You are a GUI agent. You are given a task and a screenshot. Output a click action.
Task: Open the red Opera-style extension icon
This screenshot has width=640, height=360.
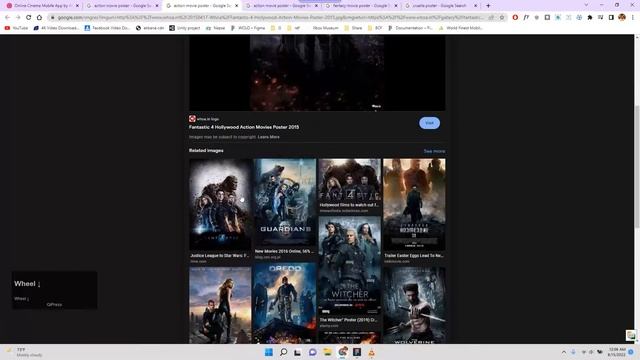tap(515, 18)
